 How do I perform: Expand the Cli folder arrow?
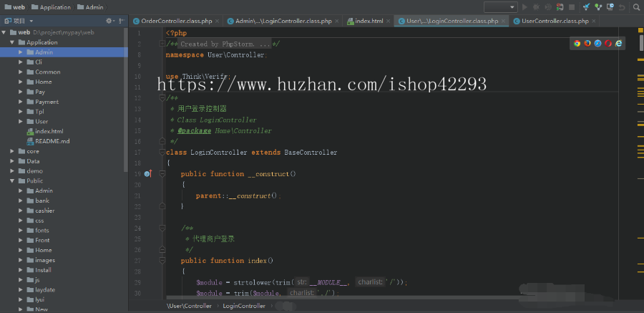pyautogui.click(x=21, y=62)
